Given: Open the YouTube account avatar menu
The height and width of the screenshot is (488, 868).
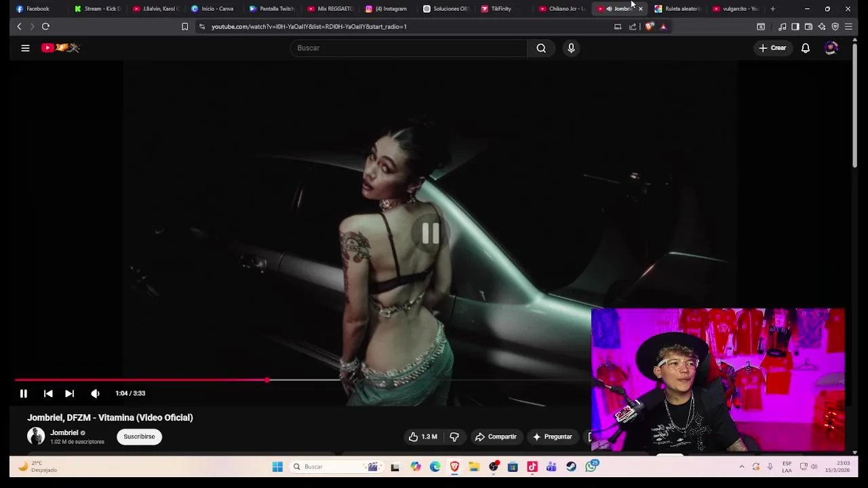Looking at the screenshot, I should pyautogui.click(x=831, y=48).
